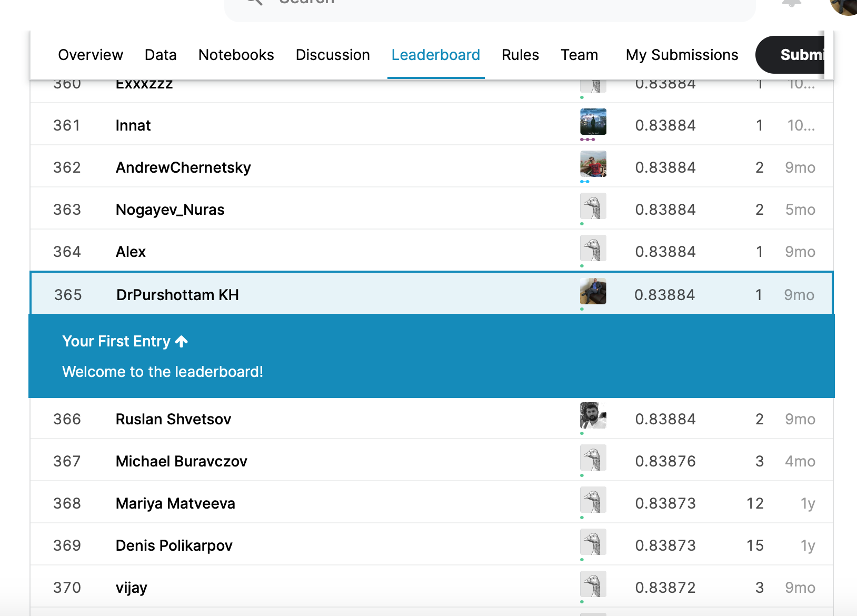Select the highlighted DrPurshottam KH row
The image size is (857, 616).
[368, 294]
